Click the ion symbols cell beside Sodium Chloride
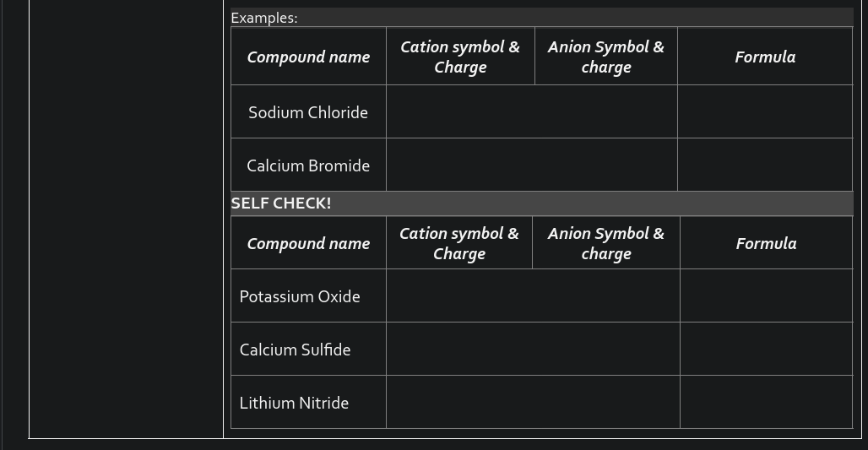Viewport: 868px width, 450px height. pos(532,111)
